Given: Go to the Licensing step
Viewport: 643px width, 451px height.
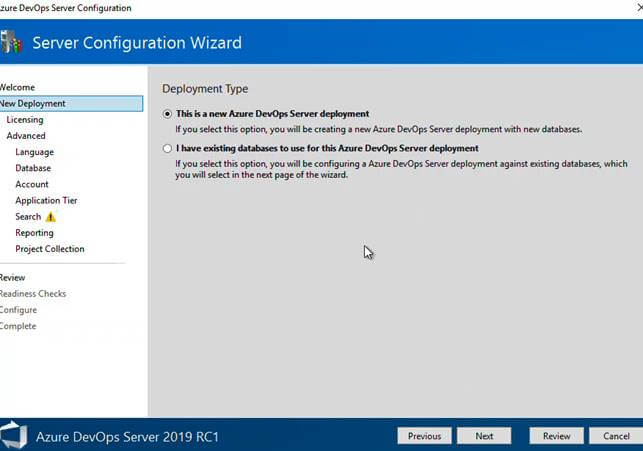Looking at the screenshot, I should tap(25, 120).
